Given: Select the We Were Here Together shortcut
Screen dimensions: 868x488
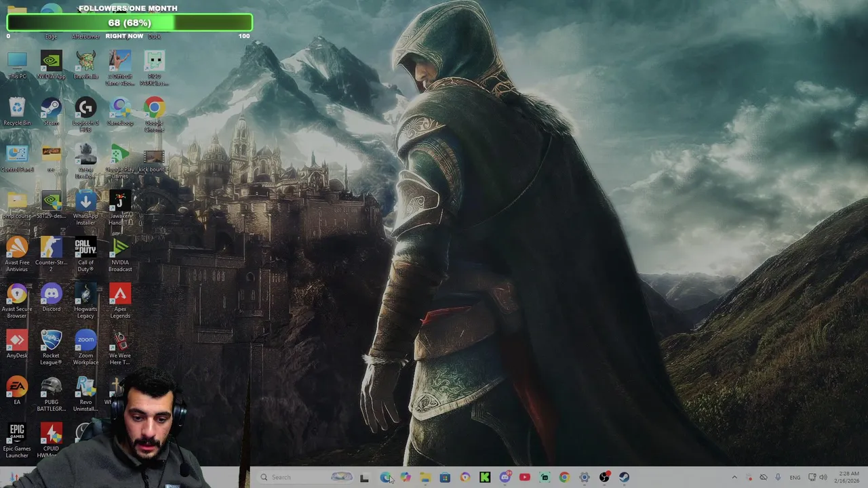Looking at the screenshot, I should point(120,348).
